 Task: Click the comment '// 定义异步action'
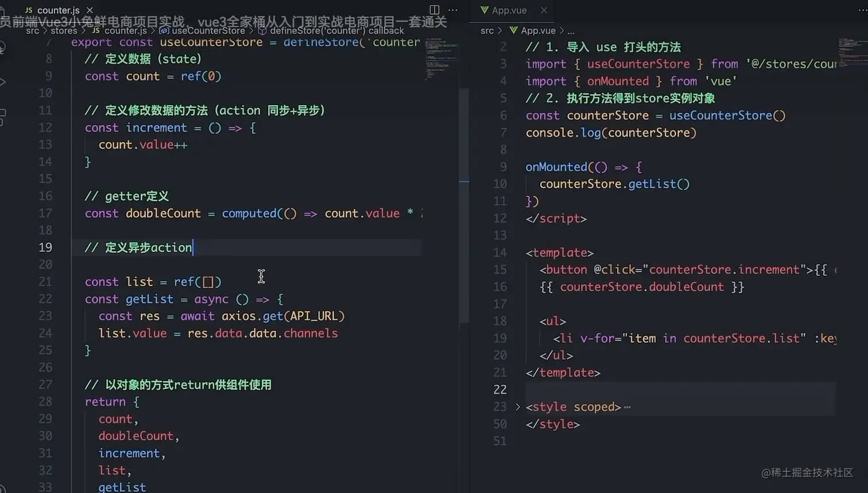pos(138,248)
